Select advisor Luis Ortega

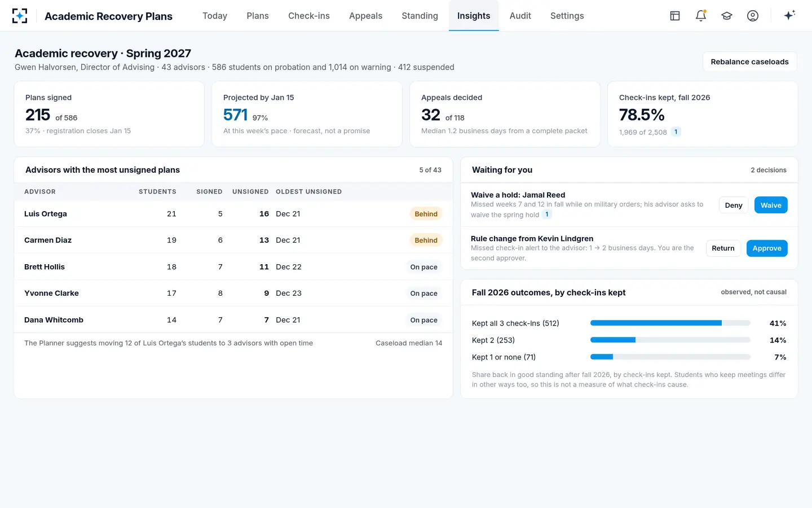tap(233, 214)
